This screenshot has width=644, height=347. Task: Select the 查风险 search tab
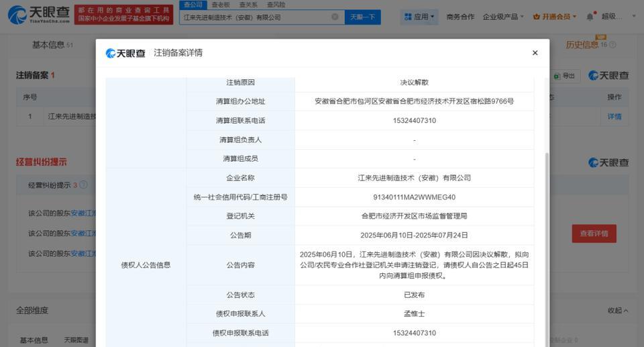tap(276, 5)
